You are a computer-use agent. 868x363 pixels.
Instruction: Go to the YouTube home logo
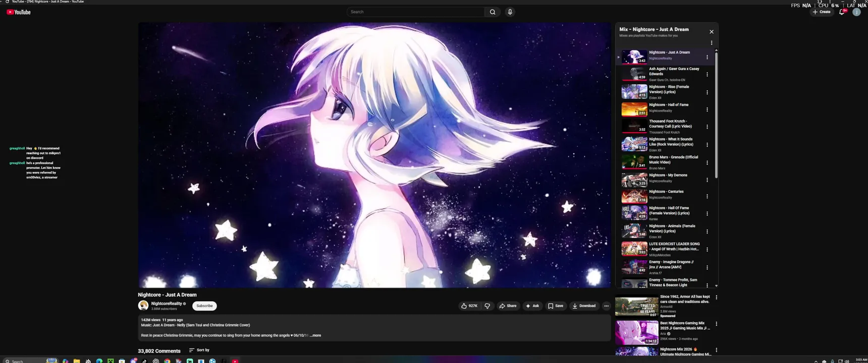[x=19, y=12]
